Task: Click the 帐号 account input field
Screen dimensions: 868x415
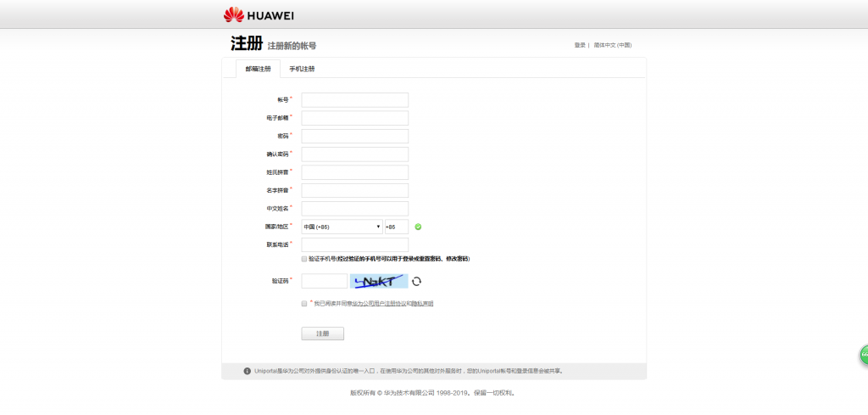Action: tap(354, 100)
